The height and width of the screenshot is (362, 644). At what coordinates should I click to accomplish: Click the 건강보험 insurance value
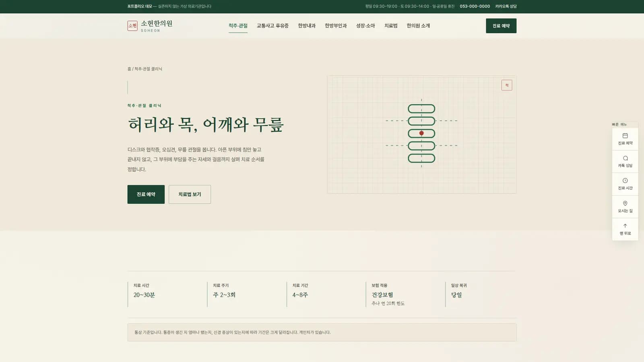pos(382,295)
